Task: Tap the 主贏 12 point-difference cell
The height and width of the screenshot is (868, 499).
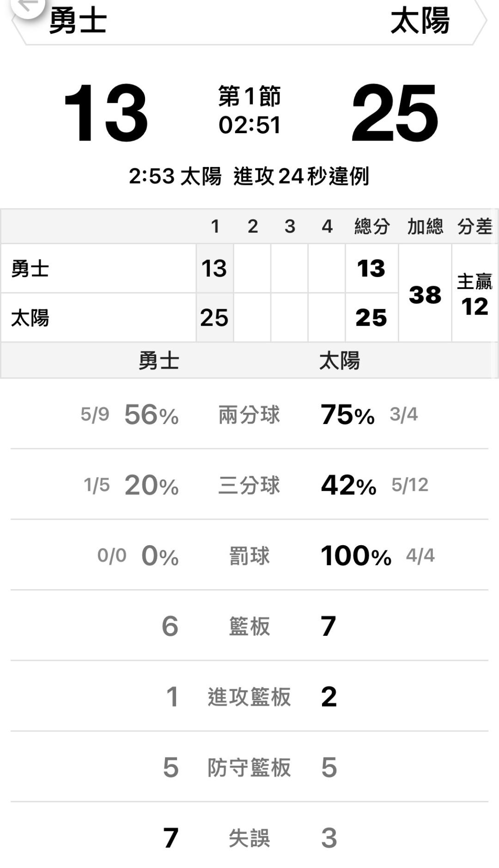Action: point(475,295)
